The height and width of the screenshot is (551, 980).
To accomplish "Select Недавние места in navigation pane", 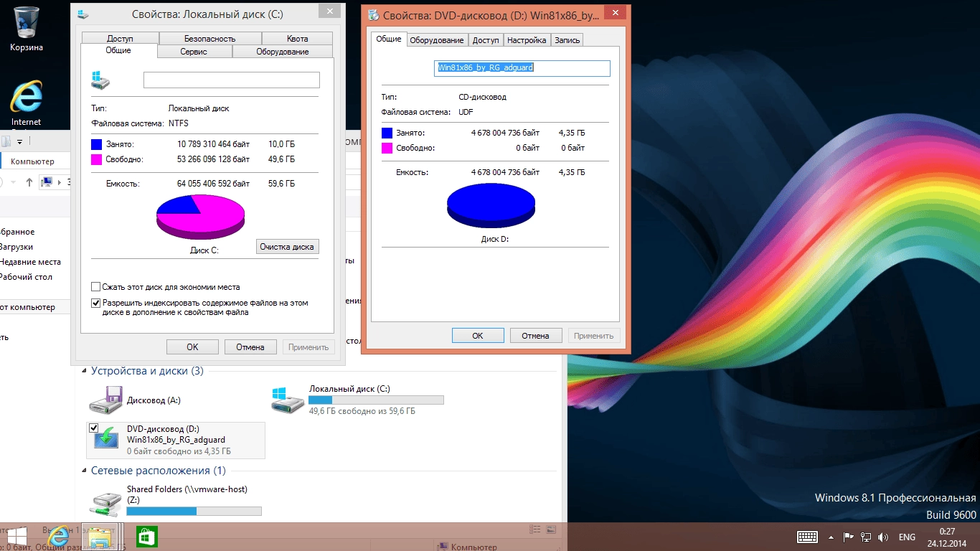I will [29, 262].
